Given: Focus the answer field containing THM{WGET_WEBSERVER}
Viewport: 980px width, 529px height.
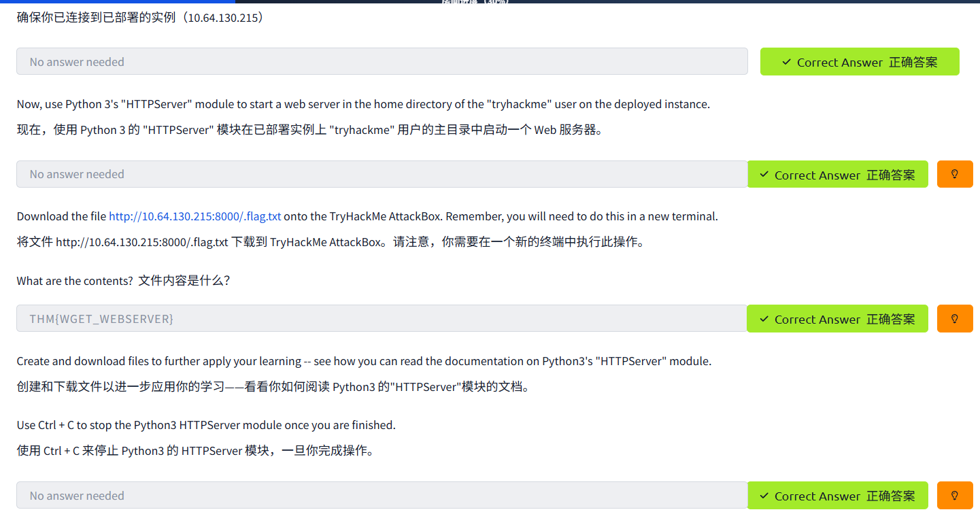Looking at the screenshot, I should (381, 318).
